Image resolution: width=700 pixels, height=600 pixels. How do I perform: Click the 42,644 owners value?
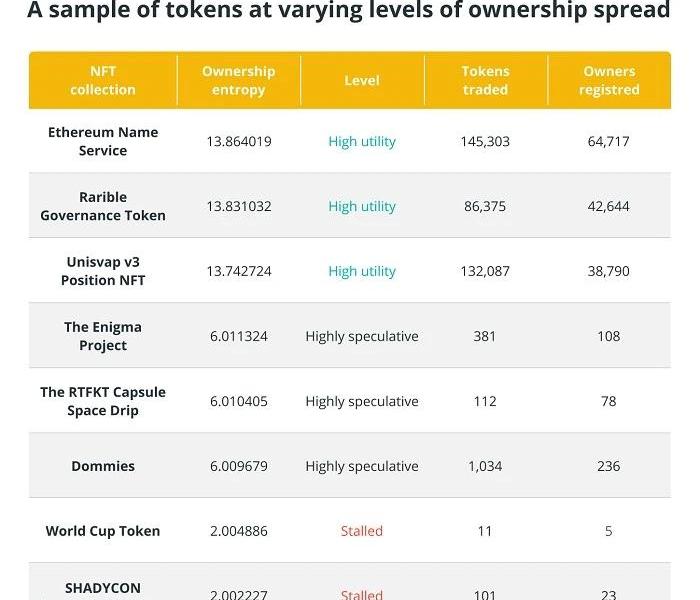point(609,206)
